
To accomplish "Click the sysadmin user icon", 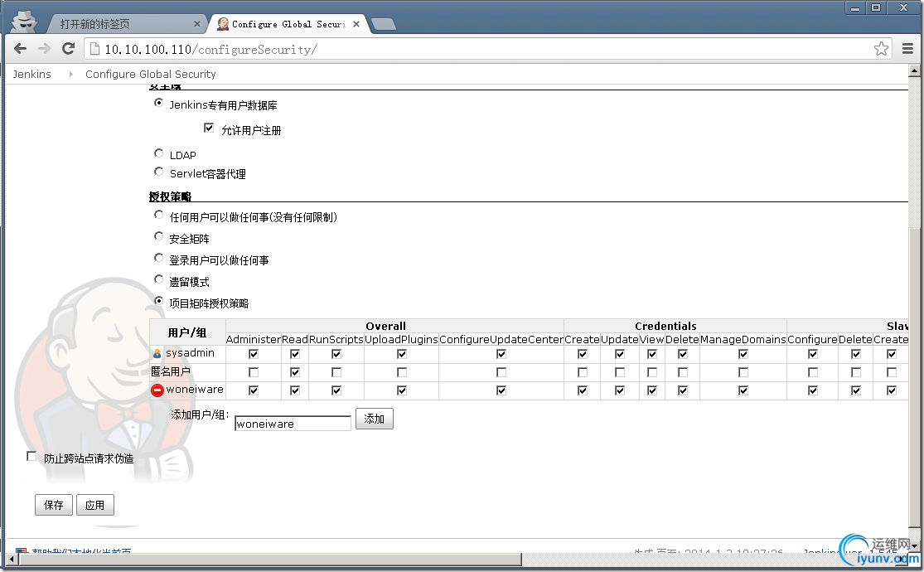I will click(x=157, y=354).
